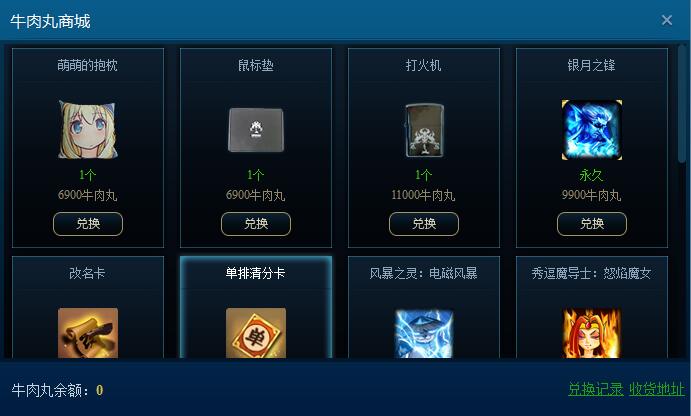This screenshot has width=691, height=416.
Task: Click 兑换 under the 鼠标垫 item
Action: coord(256,224)
